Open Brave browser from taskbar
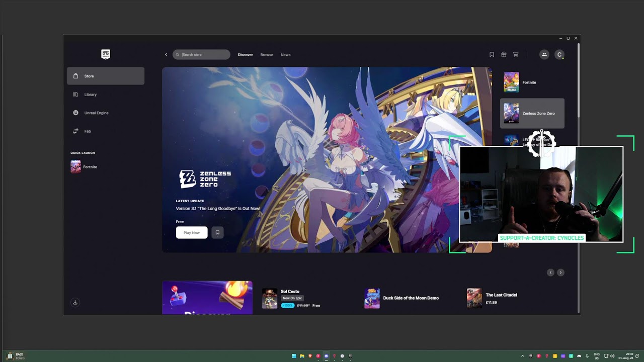 click(x=310, y=356)
